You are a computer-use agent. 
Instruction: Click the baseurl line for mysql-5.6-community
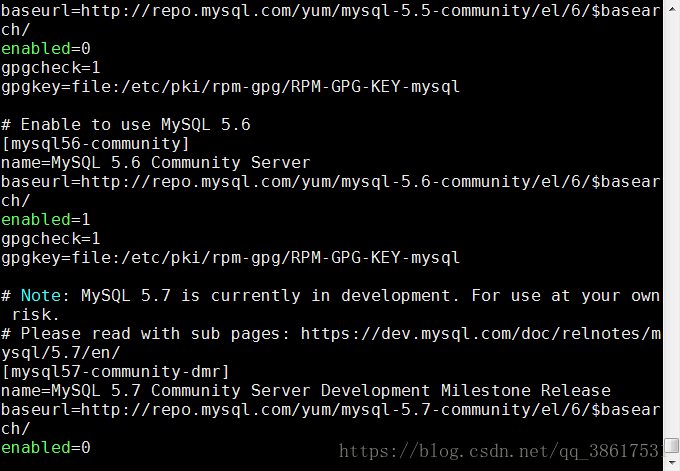pyautogui.click(x=330, y=182)
